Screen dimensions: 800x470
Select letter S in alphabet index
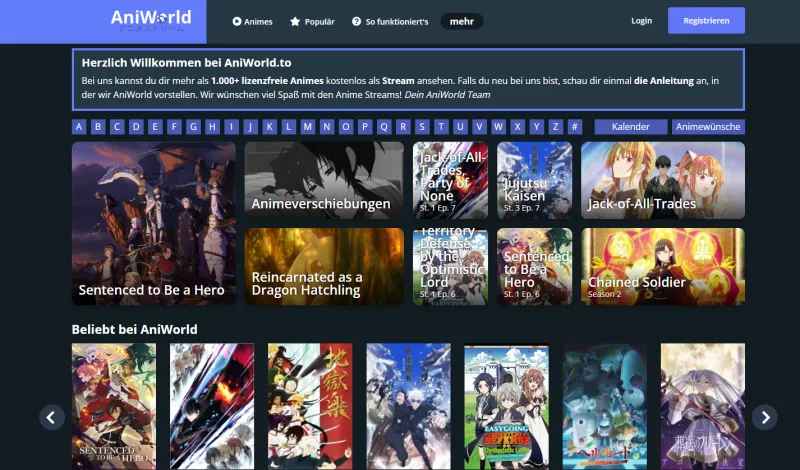[422, 127]
